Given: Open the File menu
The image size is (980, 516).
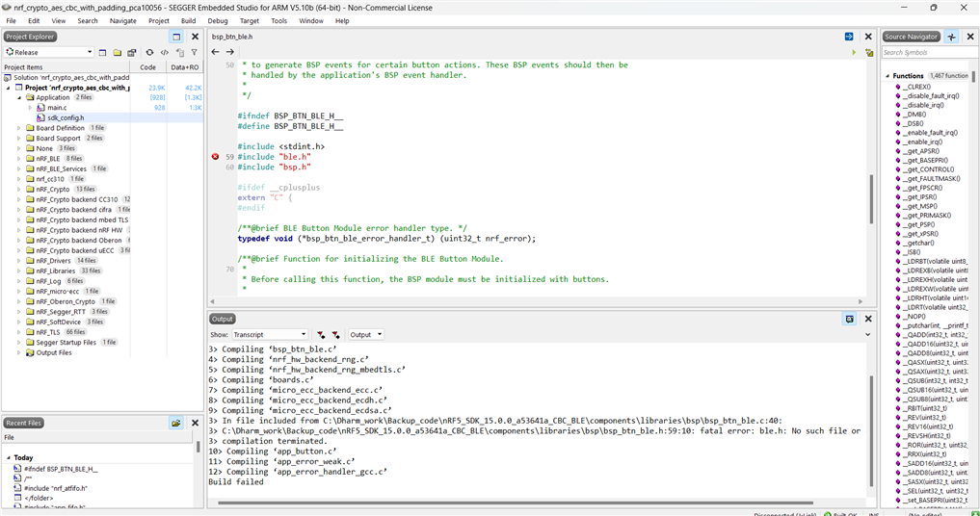Looking at the screenshot, I should [12, 20].
